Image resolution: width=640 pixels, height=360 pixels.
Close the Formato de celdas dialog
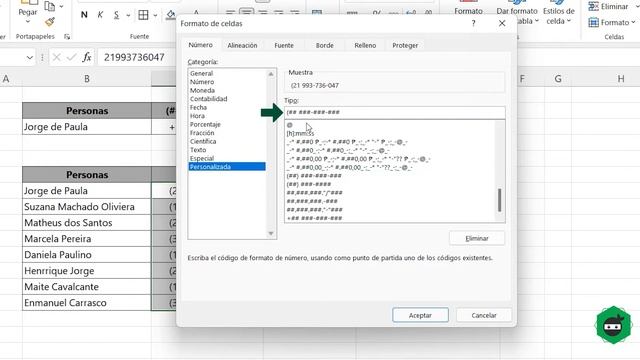tap(502, 24)
